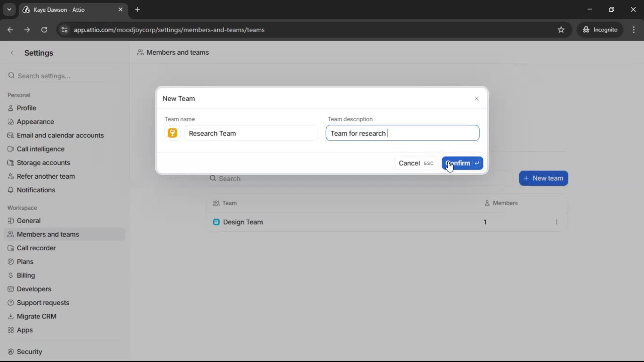This screenshot has width=644, height=362.
Task: Open Storage accounts settings
Action: [43, 163]
